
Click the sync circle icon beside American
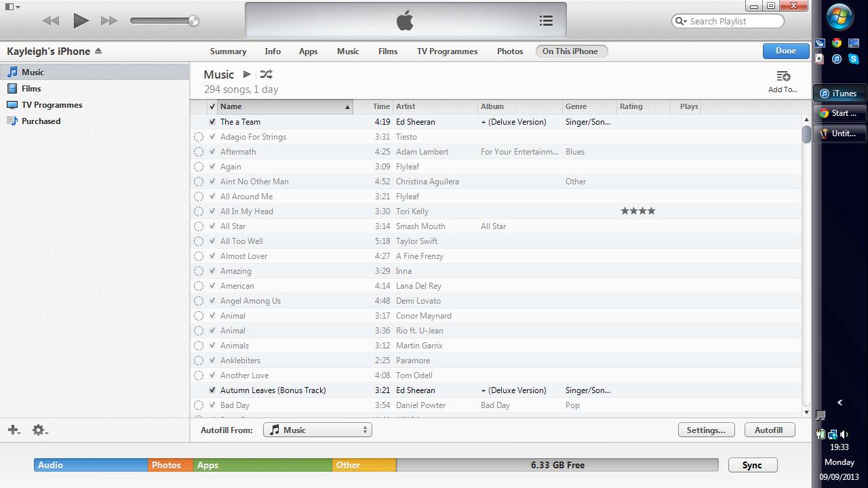pyautogui.click(x=199, y=286)
